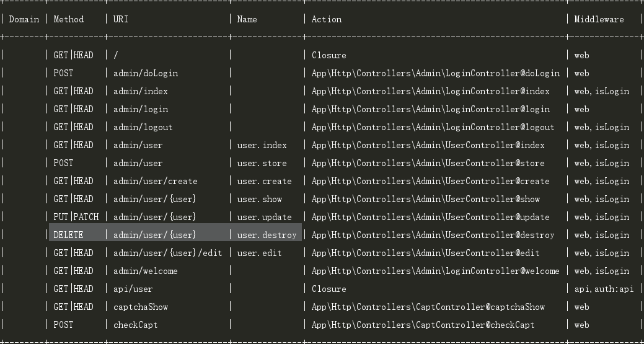Click the api,auth:api middleware cell

[x=604, y=289]
